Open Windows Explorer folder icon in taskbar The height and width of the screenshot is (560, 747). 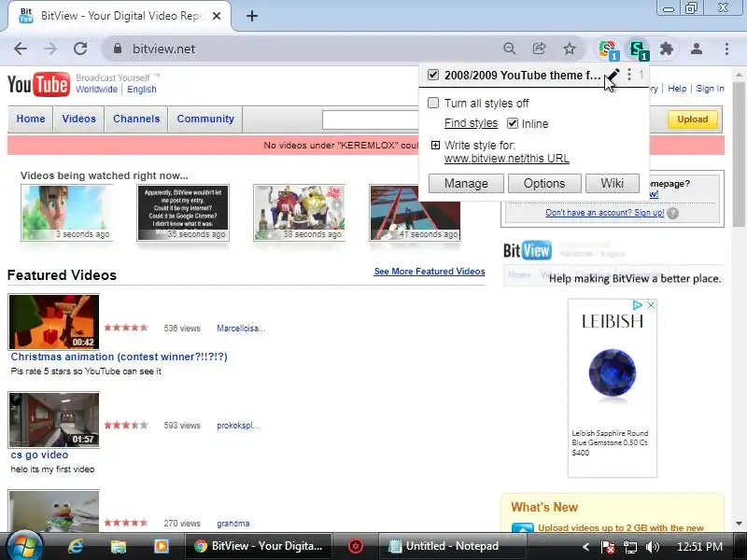tap(119, 546)
